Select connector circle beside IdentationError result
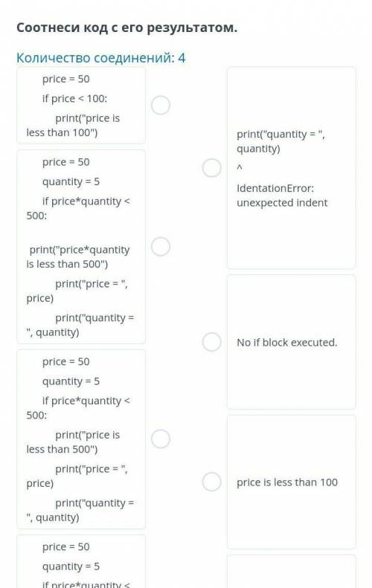This screenshot has width=372, height=588. coord(212,167)
